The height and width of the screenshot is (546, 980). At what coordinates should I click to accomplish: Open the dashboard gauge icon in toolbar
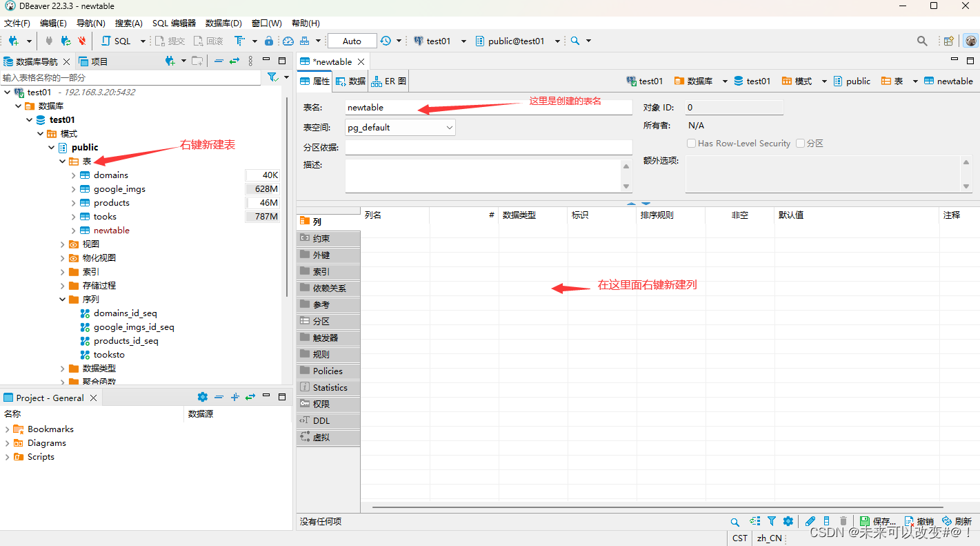288,41
